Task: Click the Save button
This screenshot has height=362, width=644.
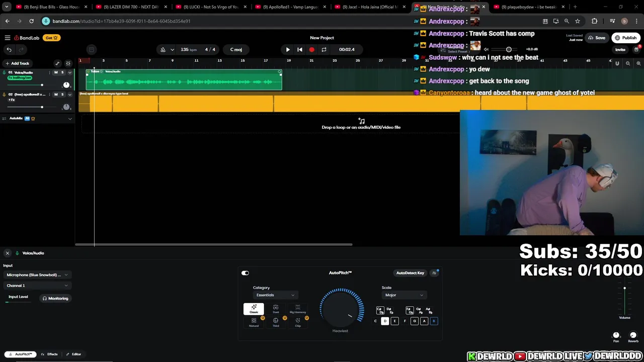Action: tap(597, 38)
